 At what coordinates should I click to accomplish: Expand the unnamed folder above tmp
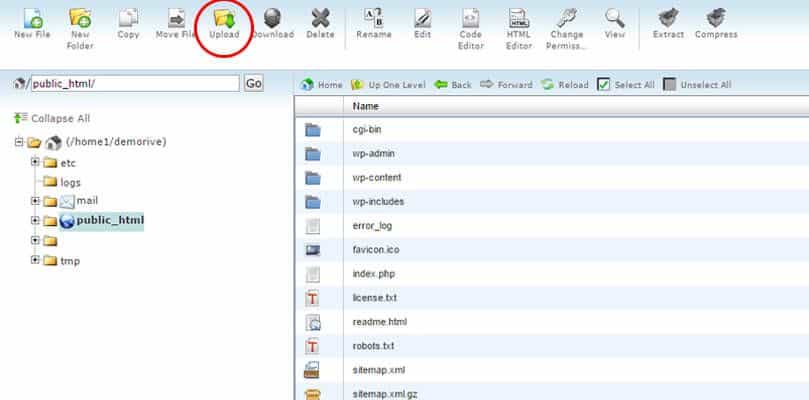(35, 240)
